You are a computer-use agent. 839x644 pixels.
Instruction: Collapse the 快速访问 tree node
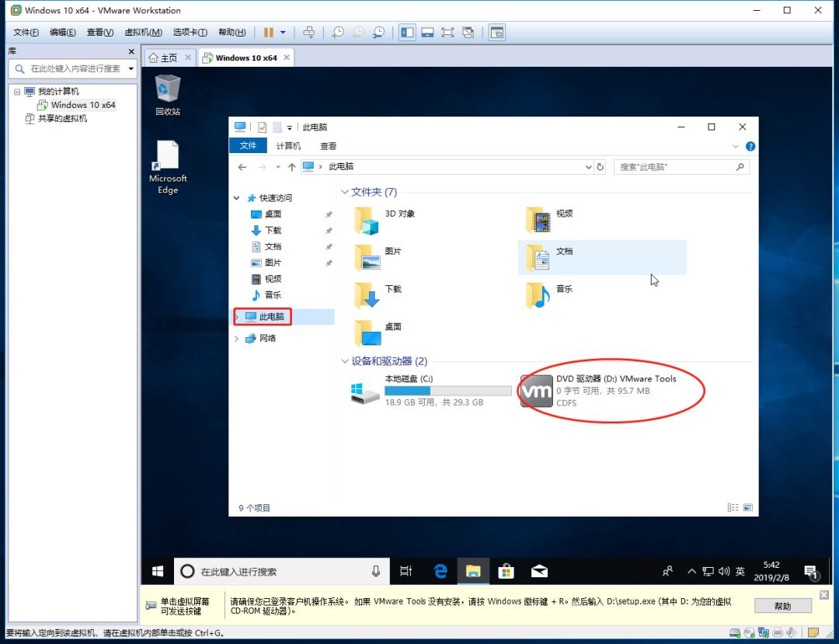tap(236, 198)
